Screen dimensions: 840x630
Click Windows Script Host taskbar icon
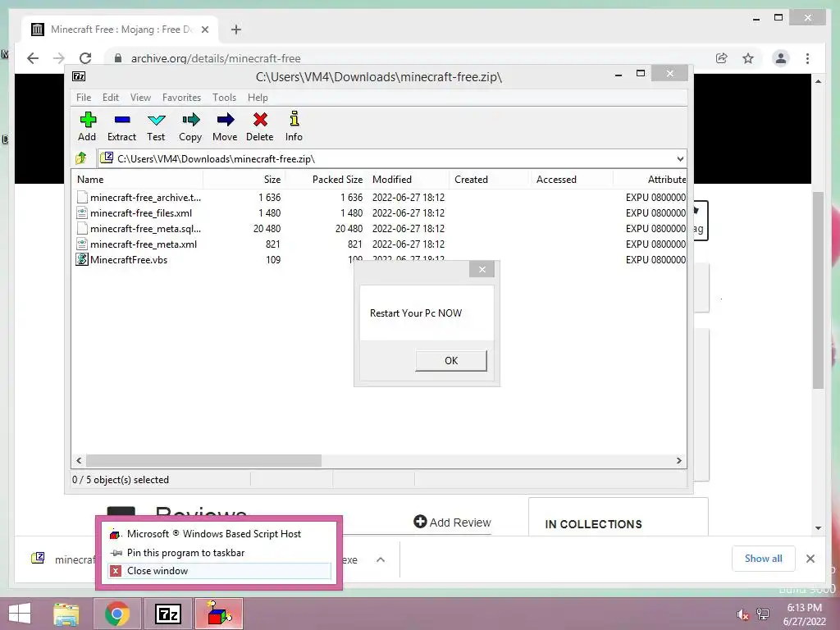click(219, 614)
